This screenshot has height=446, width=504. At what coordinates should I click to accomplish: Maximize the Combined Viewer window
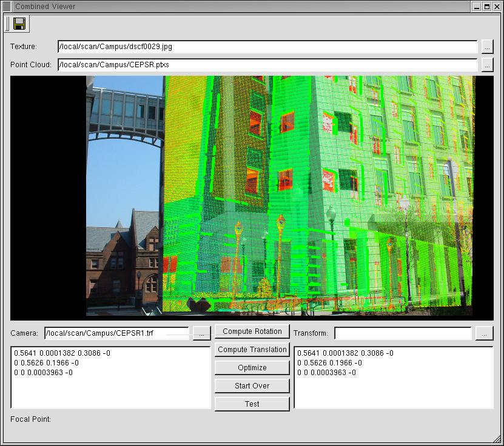(487, 6)
